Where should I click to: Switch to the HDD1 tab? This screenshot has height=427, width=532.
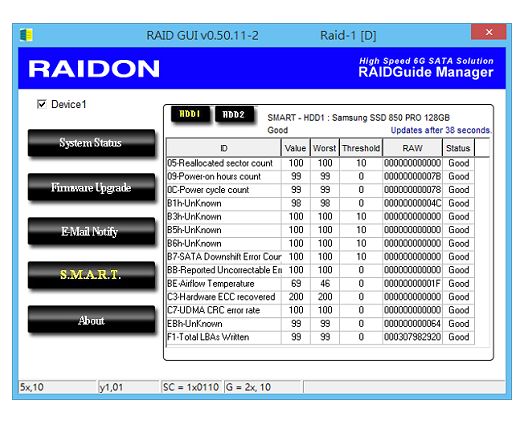[190, 114]
